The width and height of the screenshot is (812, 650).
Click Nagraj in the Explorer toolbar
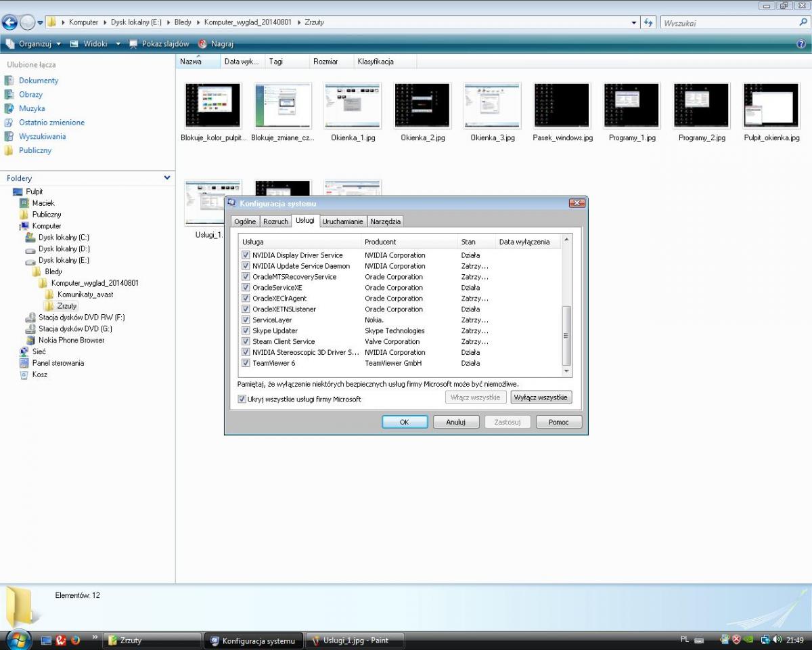[216, 44]
